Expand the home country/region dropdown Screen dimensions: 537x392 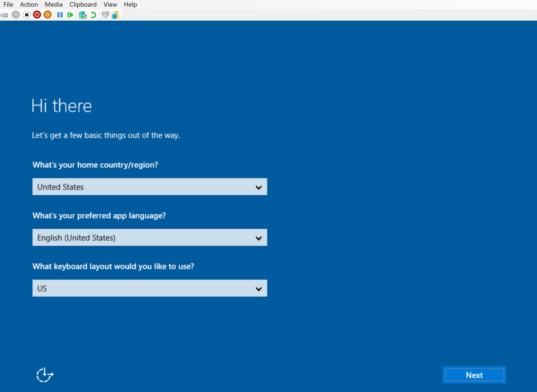tap(150, 187)
